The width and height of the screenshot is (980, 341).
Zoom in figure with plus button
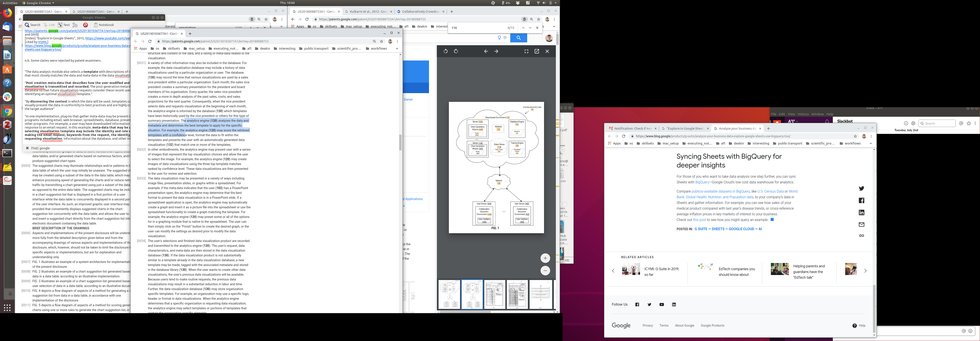(545, 258)
